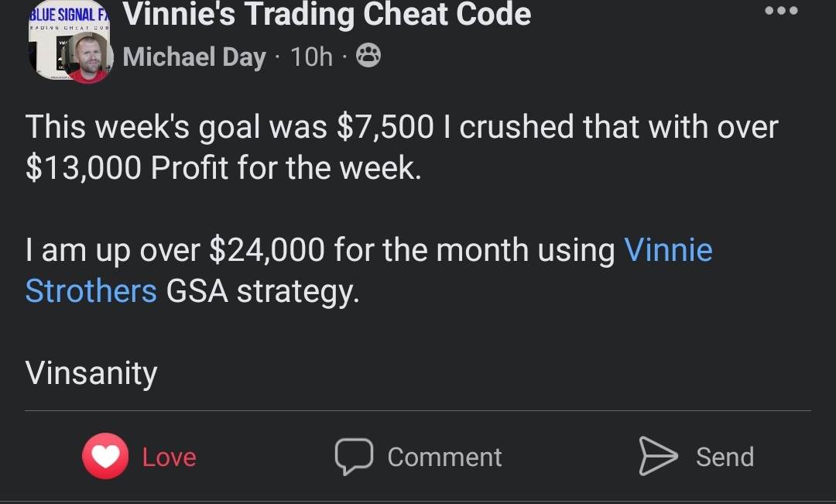Open Michael Day's round profile photo
The width and height of the screenshot is (836, 504).
[x=89, y=57]
